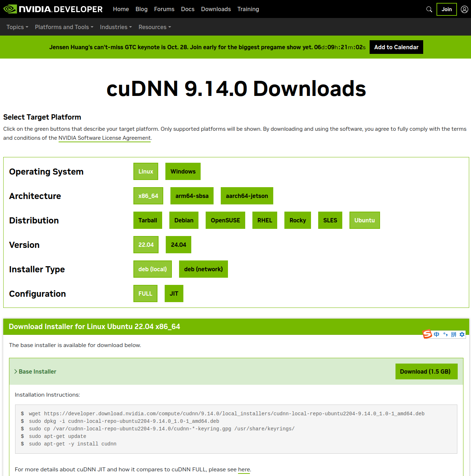Click Download (1.5 GB) button

[426, 371]
